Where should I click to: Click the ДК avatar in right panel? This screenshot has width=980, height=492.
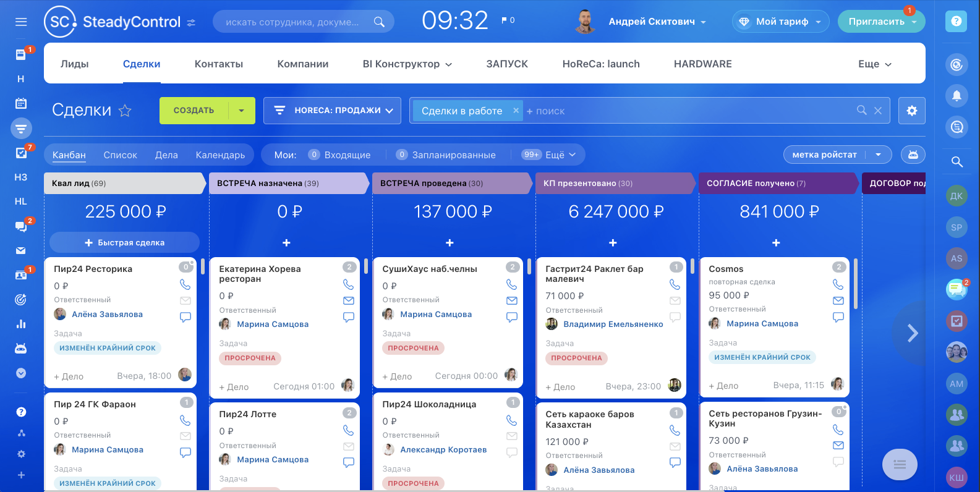point(957,196)
